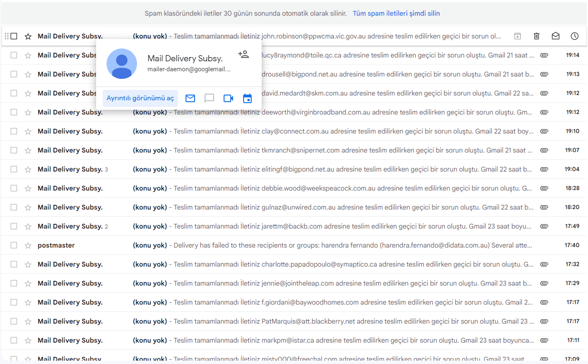Click the 17:11 timestamp
588x364 pixels.
573,340
